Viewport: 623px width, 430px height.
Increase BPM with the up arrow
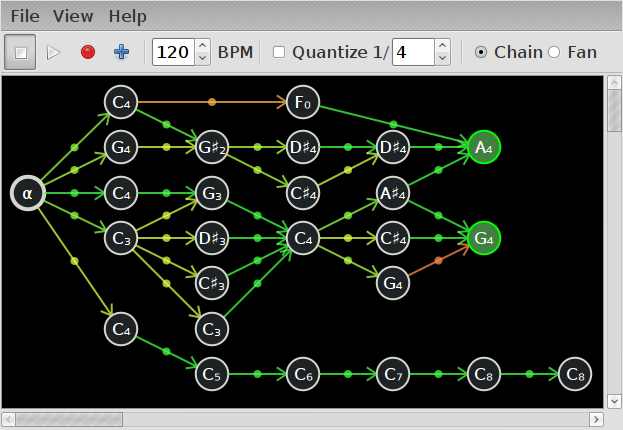tap(203, 45)
